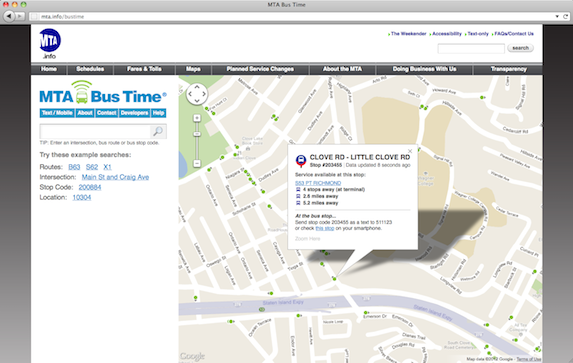Open the address bar dropdown arrow
The width and height of the screenshot is (573, 363).
click(x=557, y=16)
